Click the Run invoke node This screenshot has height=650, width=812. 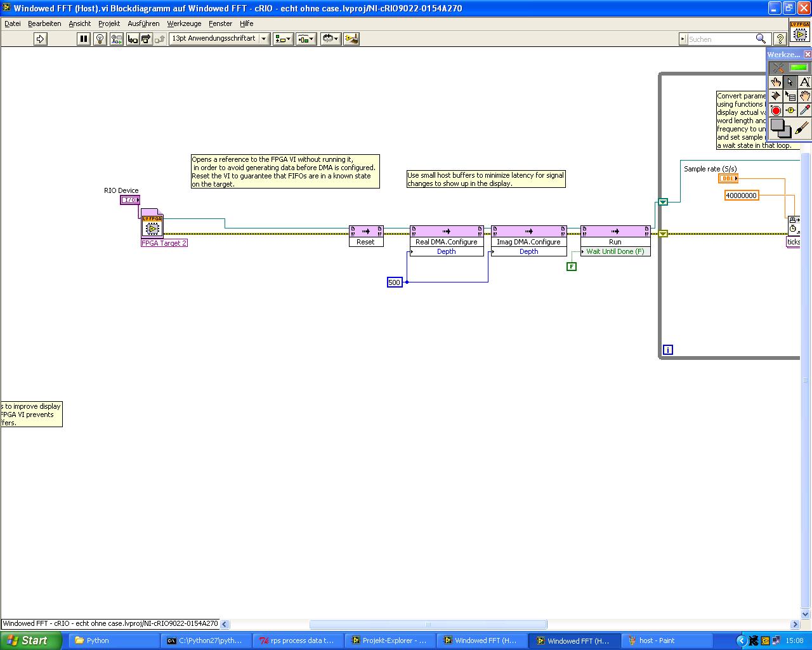pos(615,241)
